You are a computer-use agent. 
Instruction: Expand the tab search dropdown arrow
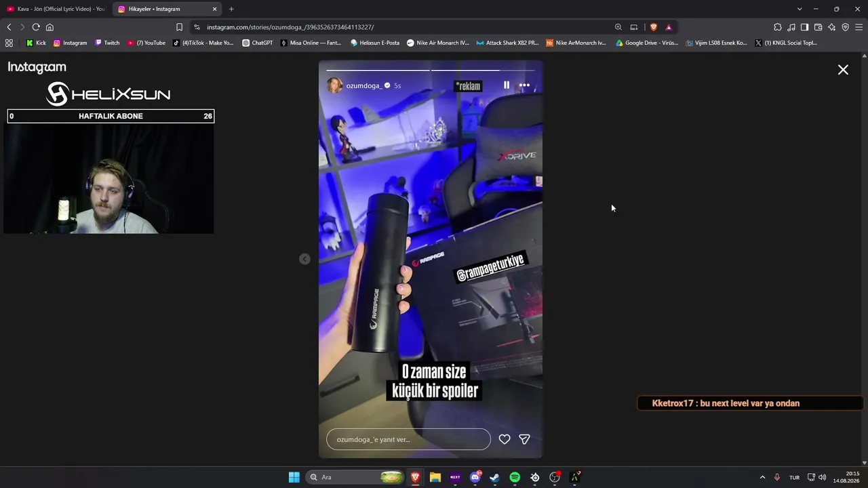pyautogui.click(x=800, y=9)
